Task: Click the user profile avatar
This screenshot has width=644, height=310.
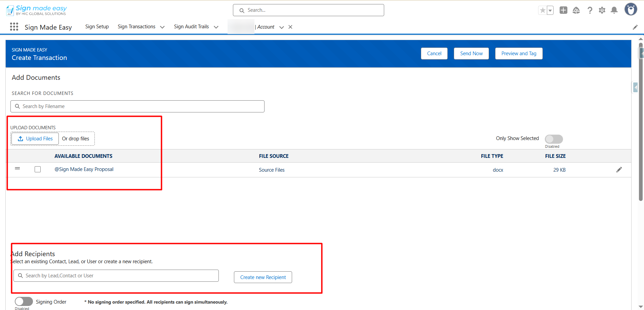Action: 631,9
